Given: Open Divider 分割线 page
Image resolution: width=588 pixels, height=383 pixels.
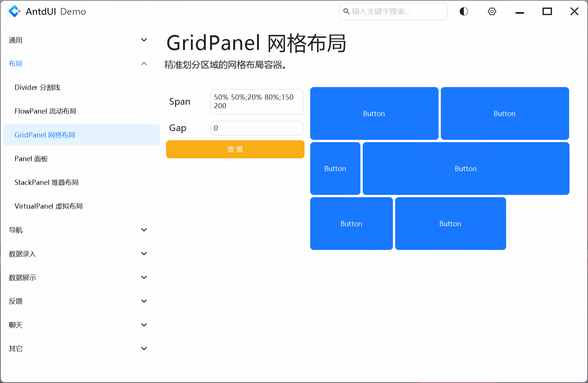Looking at the screenshot, I should pos(37,87).
